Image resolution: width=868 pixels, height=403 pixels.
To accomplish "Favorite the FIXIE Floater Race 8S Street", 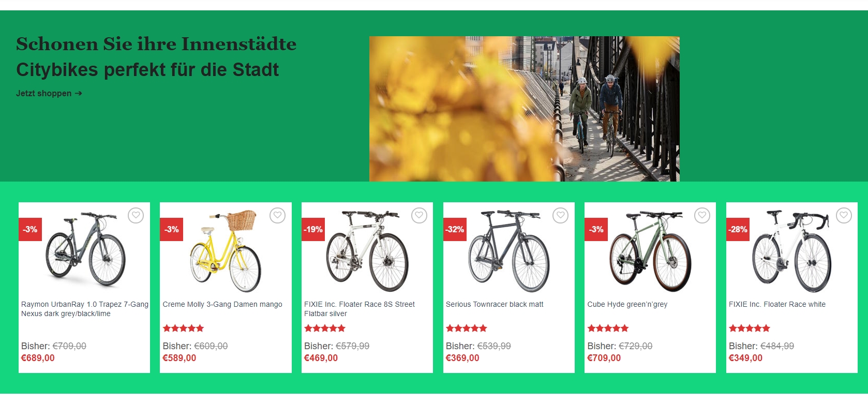I will 419,215.
